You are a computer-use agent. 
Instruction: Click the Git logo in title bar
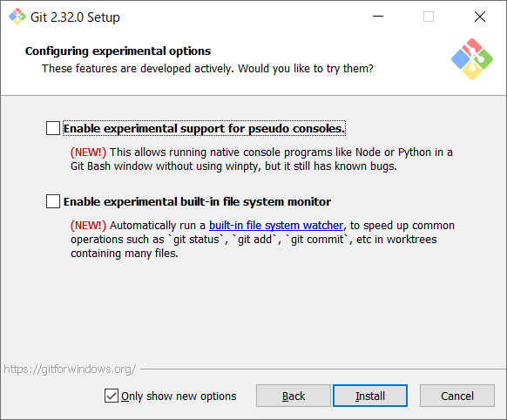point(17,17)
